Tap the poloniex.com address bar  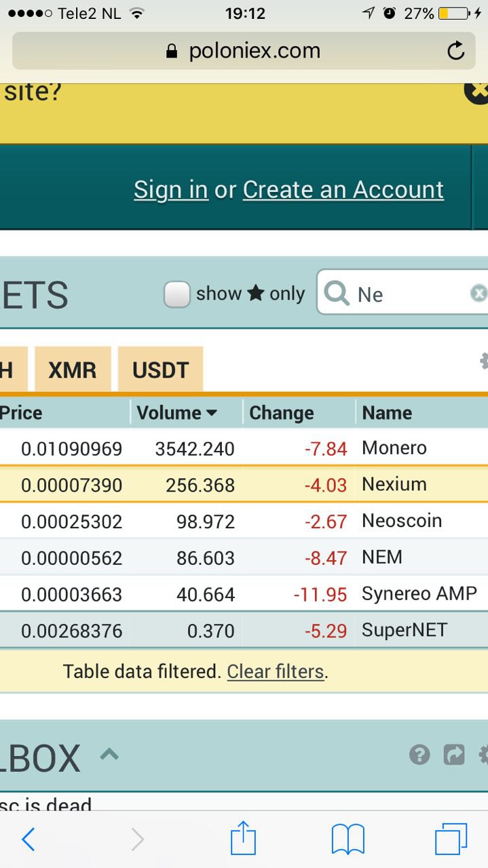[244, 51]
